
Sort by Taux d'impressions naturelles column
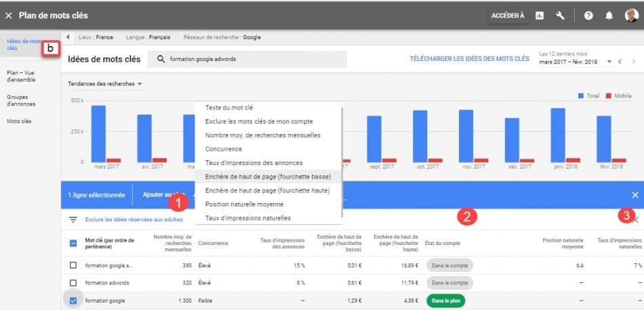[620, 244]
